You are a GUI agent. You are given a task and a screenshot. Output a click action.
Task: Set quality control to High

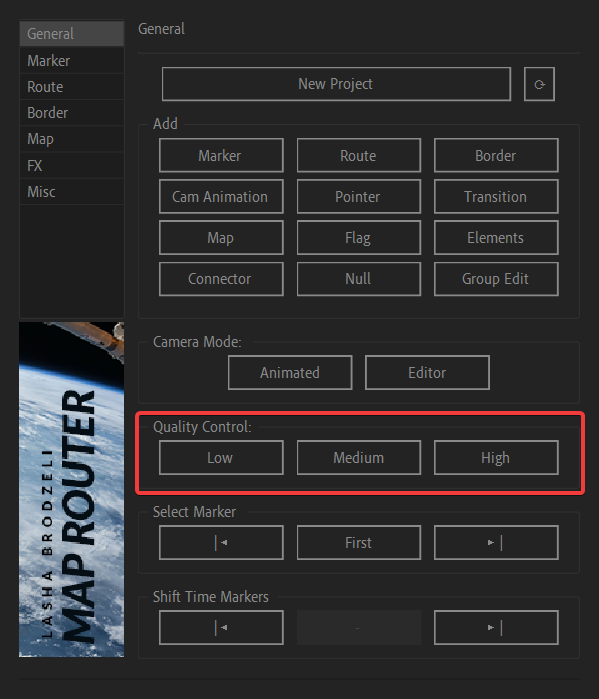(496, 458)
